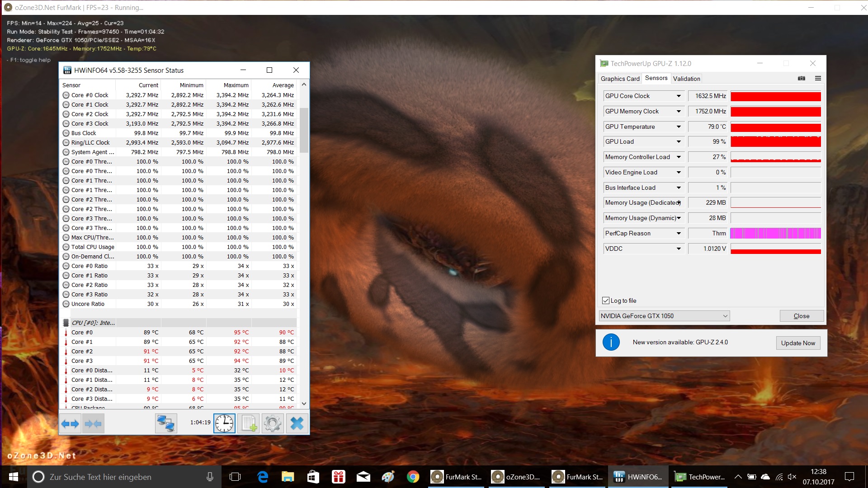The width and height of the screenshot is (868, 488).
Task: Open the GPU Core Clock sensor dropdown
Action: click(679, 96)
